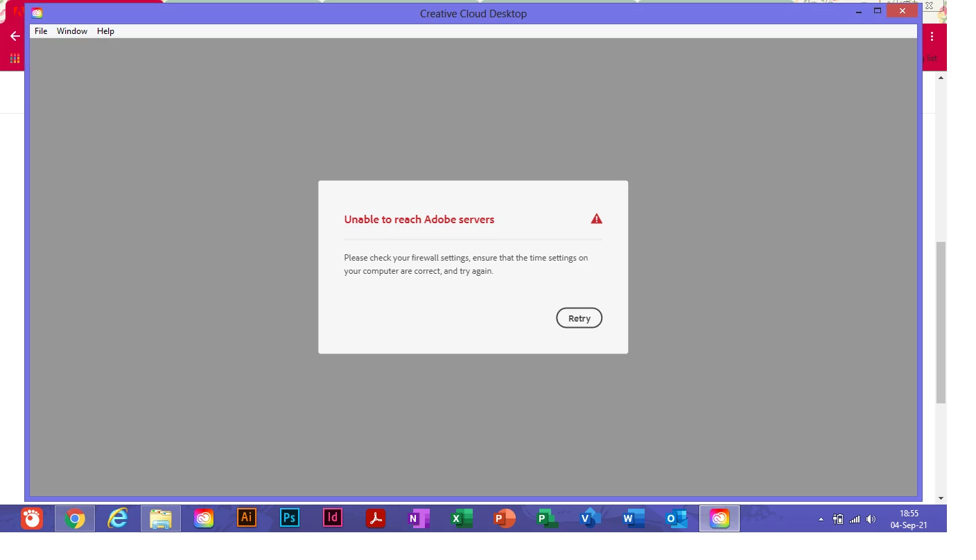
Task: Click the Creative Cloud title bar icon
Action: [x=37, y=13]
